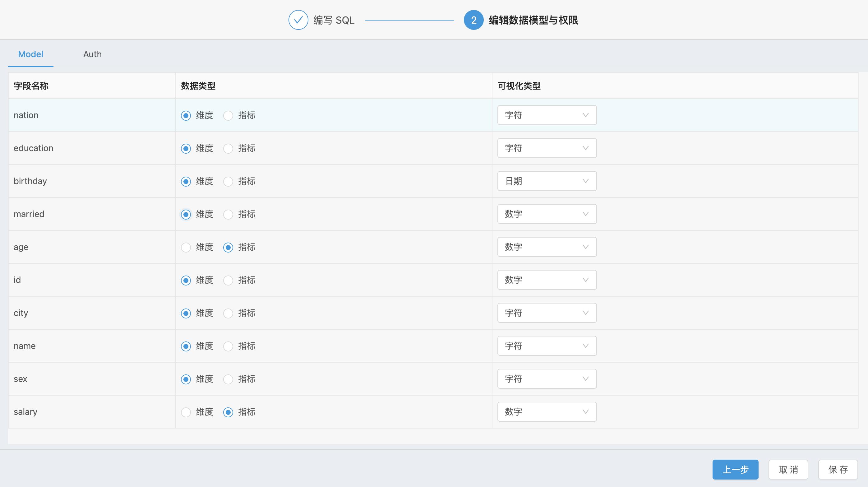The width and height of the screenshot is (868, 487).
Task: Select 维度 for the age field
Action: pyautogui.click(x=186, y=247)
